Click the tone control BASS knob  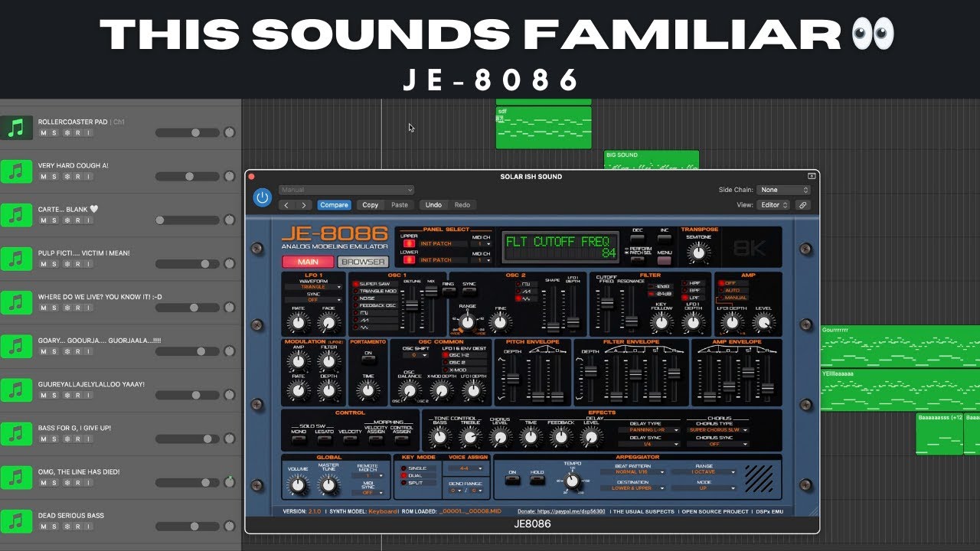[x=439, y=437]
